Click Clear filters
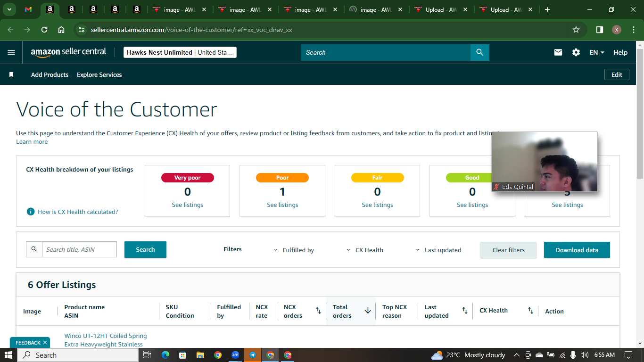644x362 pixels. coord(508,250)
